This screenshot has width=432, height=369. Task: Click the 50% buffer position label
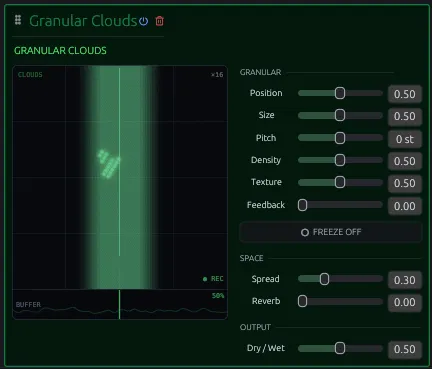218,296
